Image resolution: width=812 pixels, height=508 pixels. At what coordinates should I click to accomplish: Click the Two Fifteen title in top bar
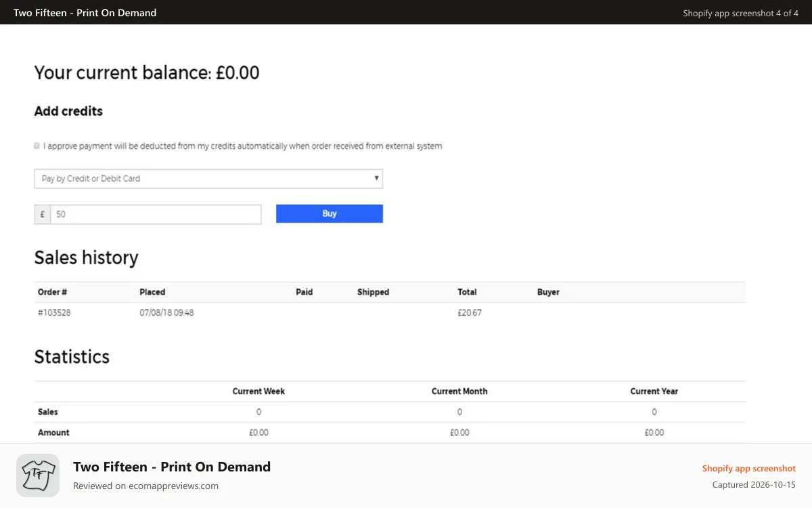[x=85, y=12]
